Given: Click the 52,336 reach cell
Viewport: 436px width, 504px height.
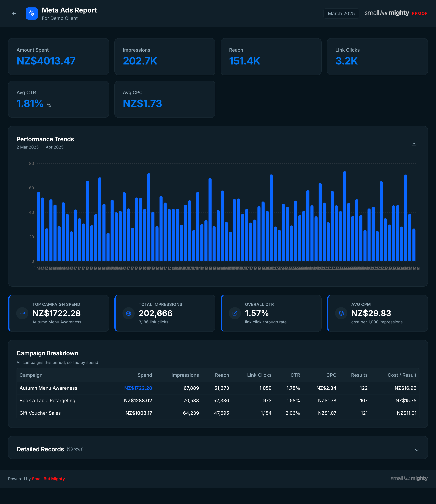Looking at the screenshot, I should point(221,400).
